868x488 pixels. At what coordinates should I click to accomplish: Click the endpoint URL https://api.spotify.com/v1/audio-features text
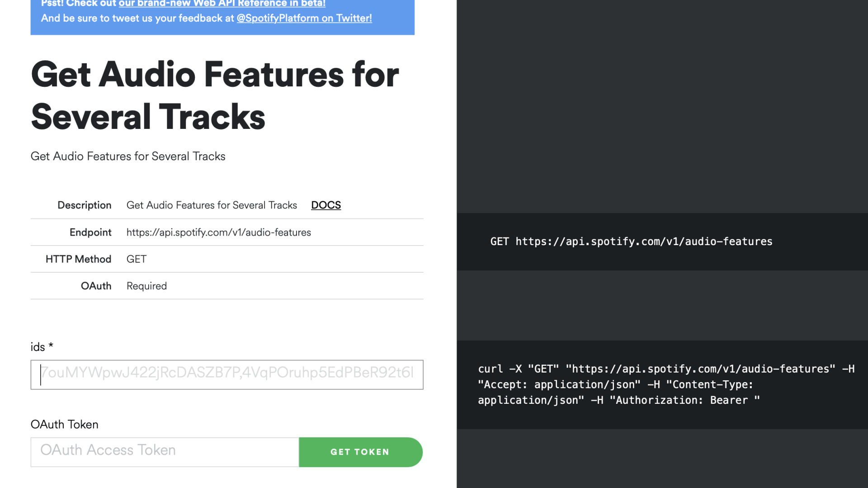[219, 232]
